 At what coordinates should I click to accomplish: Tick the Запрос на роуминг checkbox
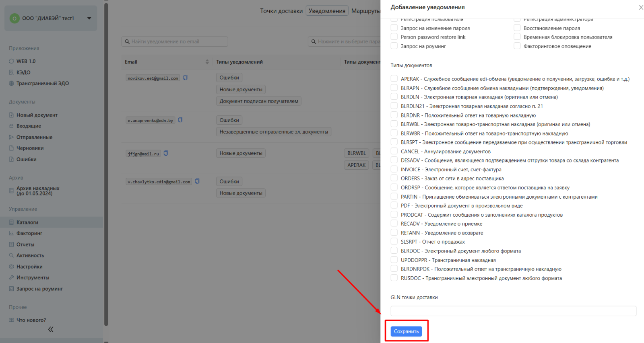click(x=394, y=46)
